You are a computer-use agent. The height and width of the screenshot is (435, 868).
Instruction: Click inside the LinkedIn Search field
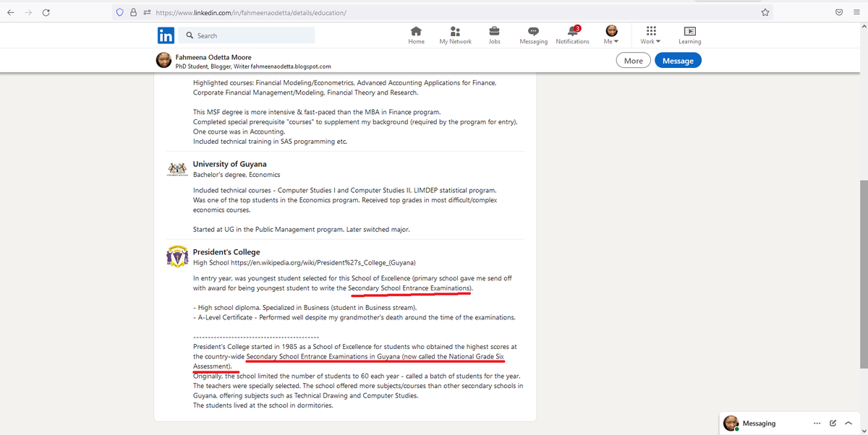pos(246,35)
